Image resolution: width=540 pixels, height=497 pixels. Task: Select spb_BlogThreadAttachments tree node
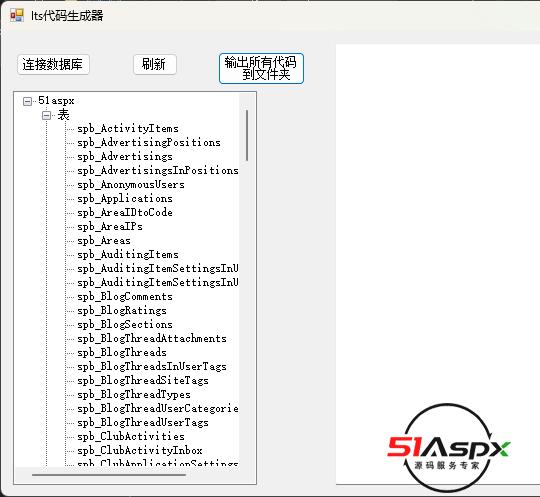point(152,339)
